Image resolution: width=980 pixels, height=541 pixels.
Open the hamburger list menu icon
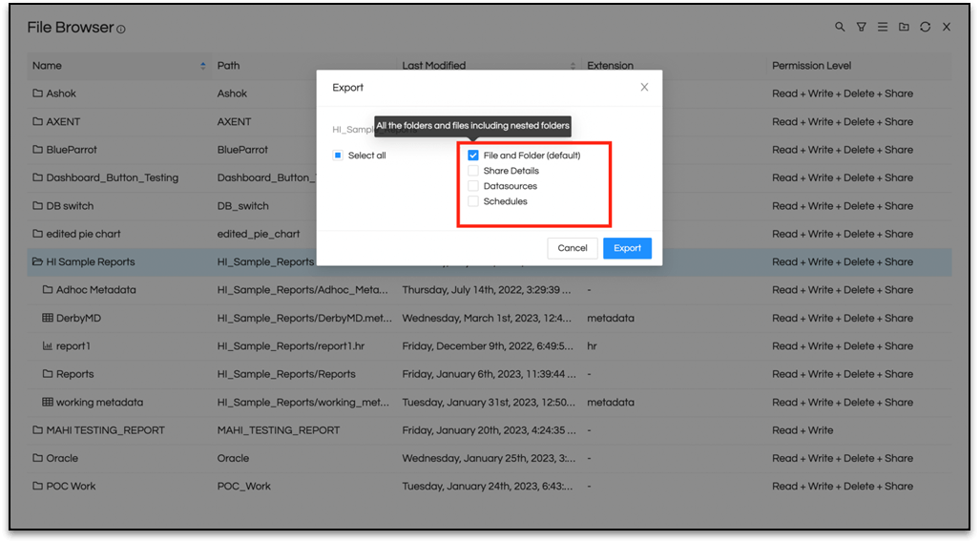point(883,27)
